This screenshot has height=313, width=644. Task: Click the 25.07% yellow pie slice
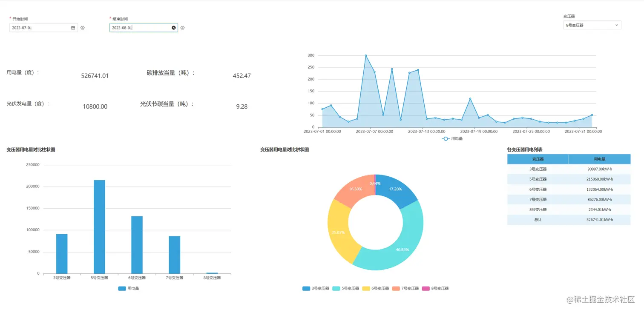pos(339,233)
